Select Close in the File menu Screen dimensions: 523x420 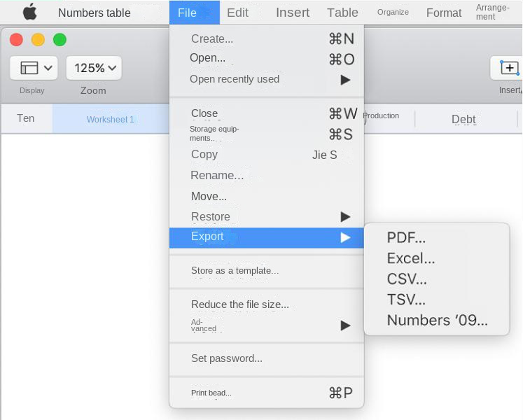coord(267,113)
